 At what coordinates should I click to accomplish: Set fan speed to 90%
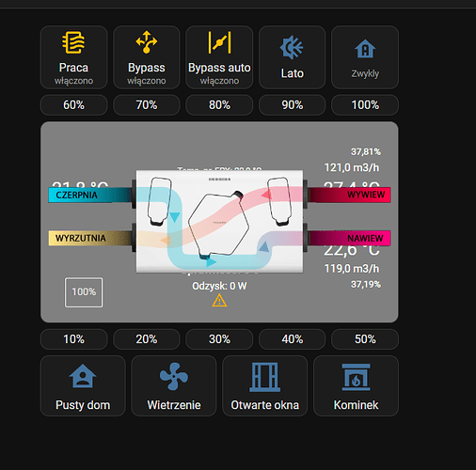(x=292, y=105)
